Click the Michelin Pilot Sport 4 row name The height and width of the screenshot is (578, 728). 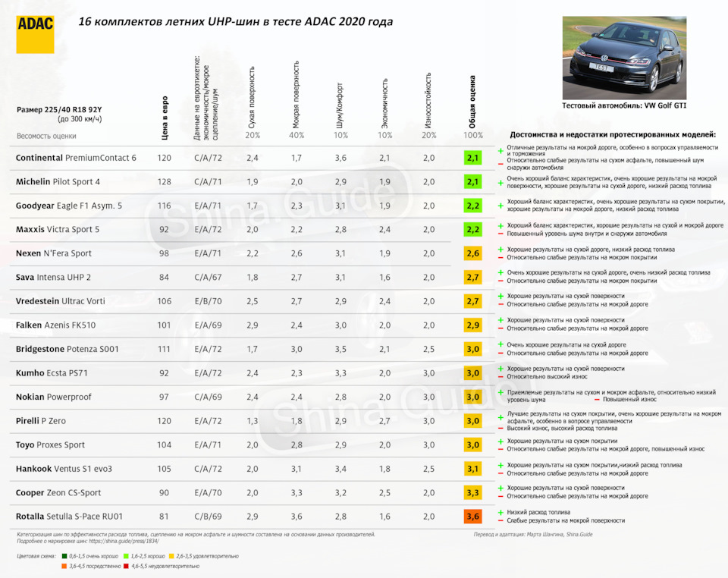click(58, 181)
